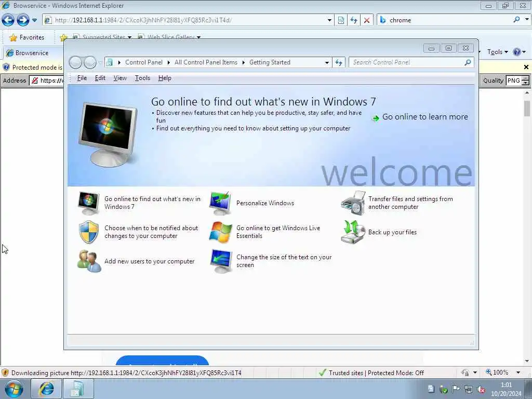Open the File menu

tap(82, 78)
